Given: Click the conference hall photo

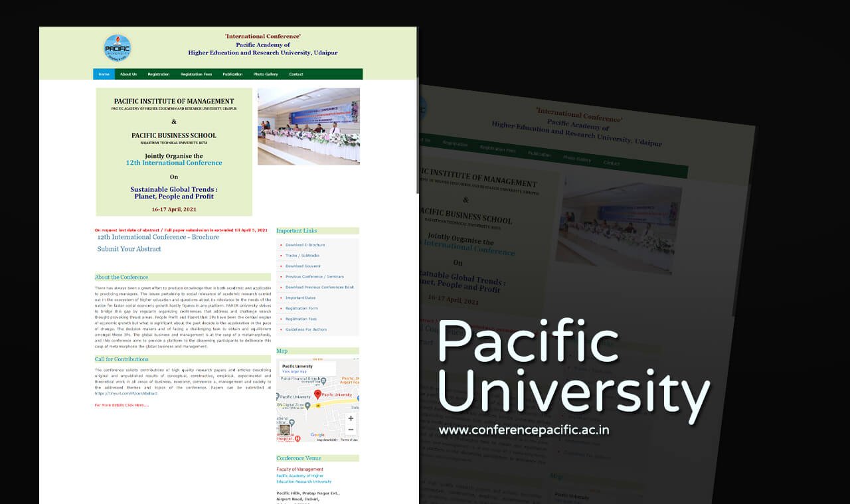Looking at the screenshot, I should (x=309, y=126).
